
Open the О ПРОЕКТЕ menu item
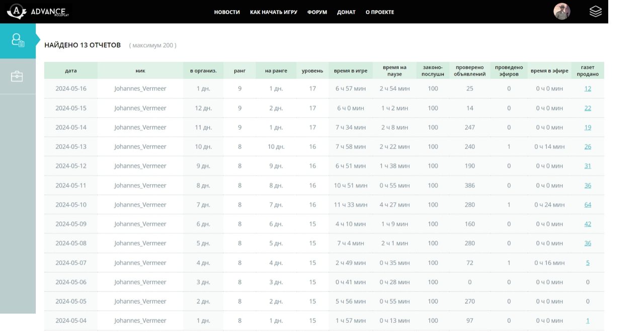click(380, 12)
